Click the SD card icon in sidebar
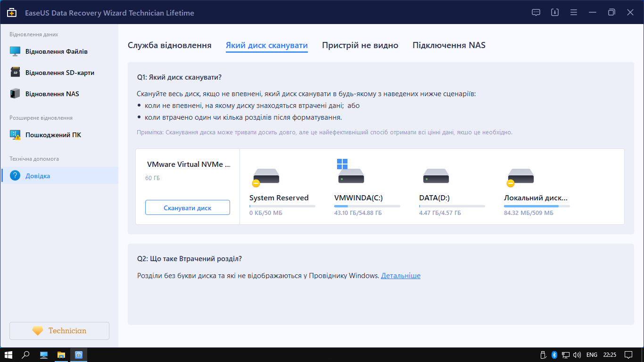 point(15,73)
